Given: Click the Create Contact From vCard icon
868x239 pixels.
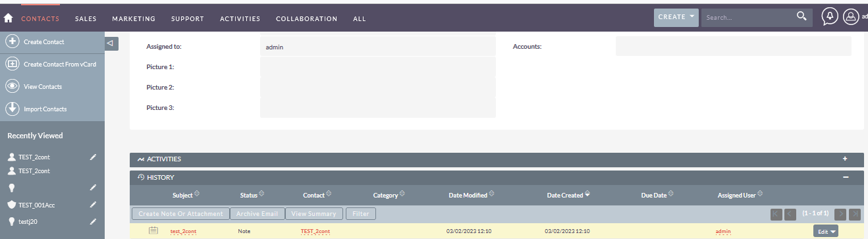Looking at the screenshot, I should coord(12,64).
